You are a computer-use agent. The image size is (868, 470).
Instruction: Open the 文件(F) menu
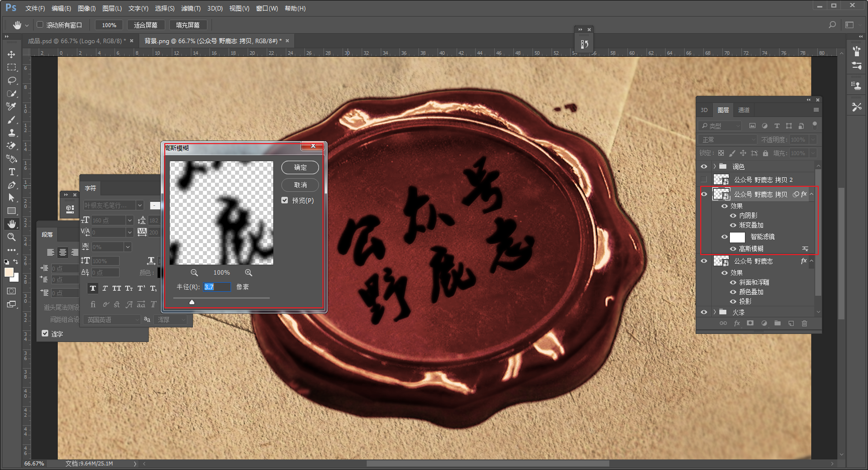(35, 9)
